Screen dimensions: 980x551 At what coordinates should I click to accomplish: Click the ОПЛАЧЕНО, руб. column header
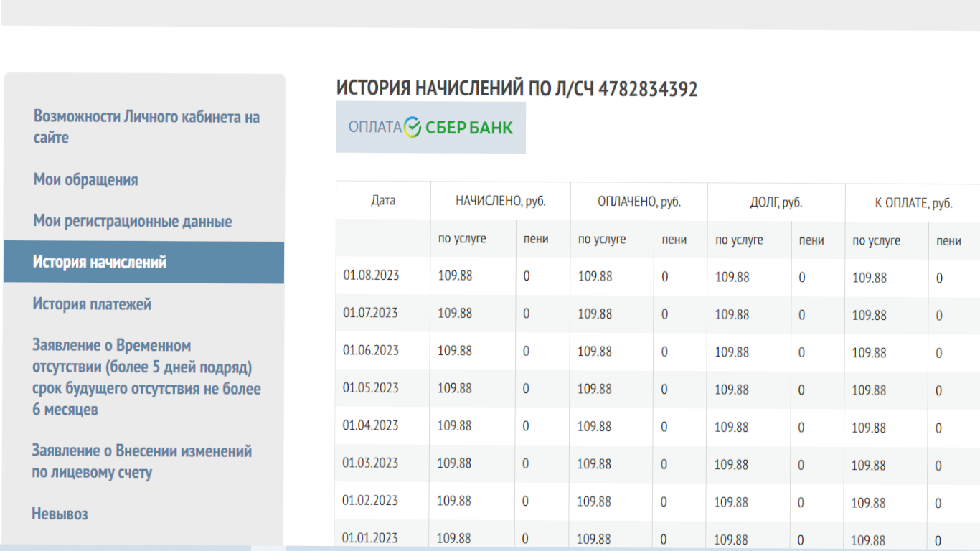[639, 202]
